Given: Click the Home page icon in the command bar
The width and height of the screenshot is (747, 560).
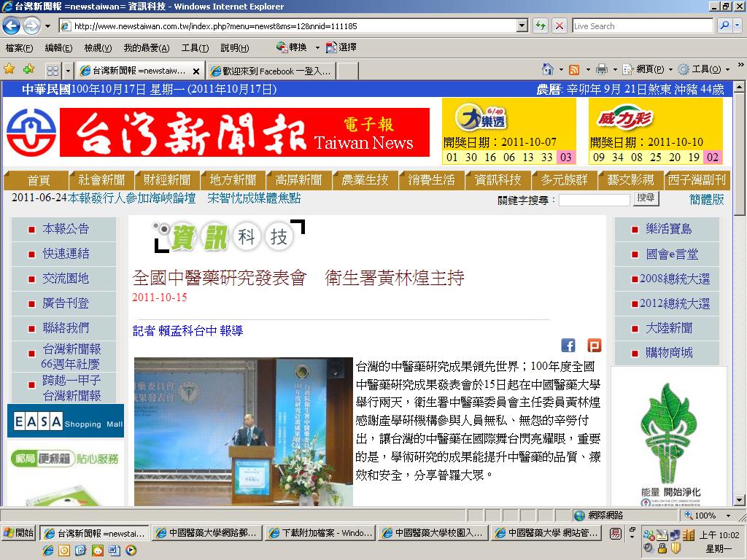Looking at the screenshot, I should point(548,69).
